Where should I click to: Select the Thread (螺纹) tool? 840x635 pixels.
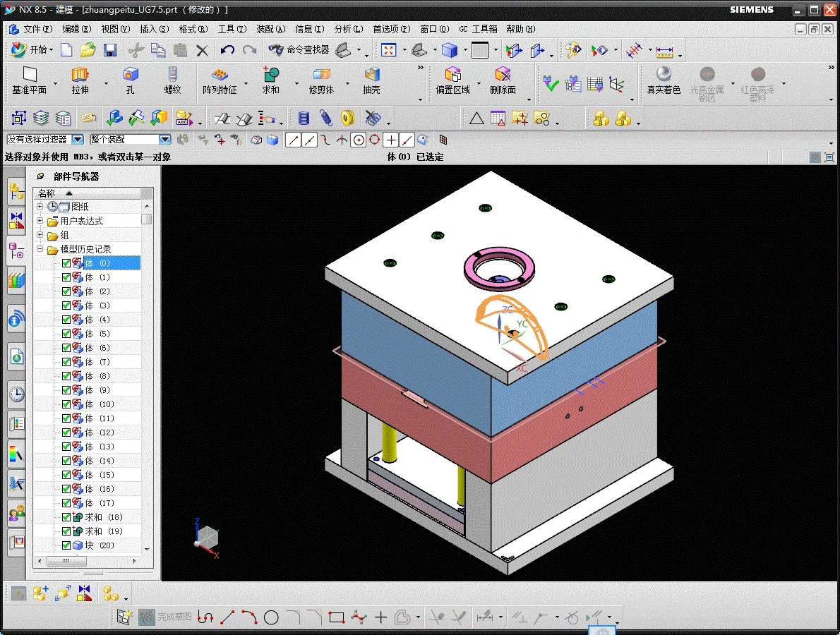coord(172,80)
